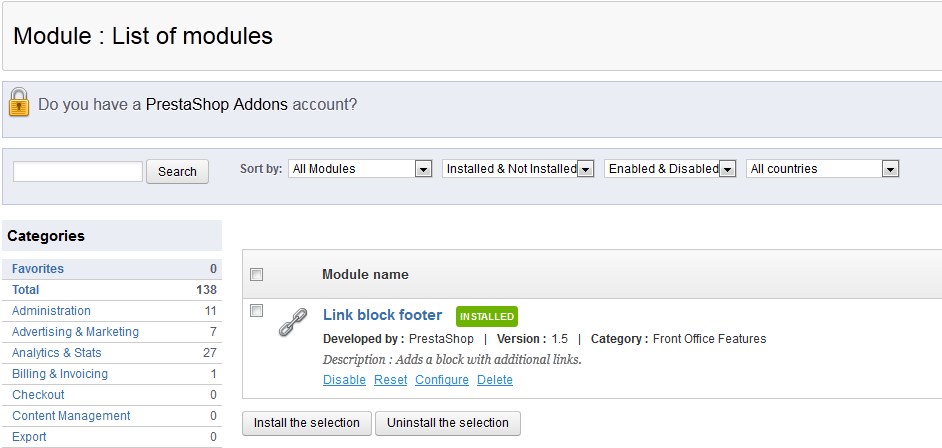Image resolution: width=942 pixels, height=448 pixels.
Task: Click the chain link module icon
Action: coord(292,321)
